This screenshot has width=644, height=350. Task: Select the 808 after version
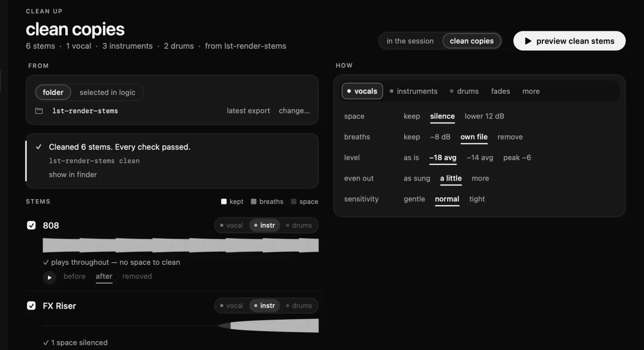[104, 276]
